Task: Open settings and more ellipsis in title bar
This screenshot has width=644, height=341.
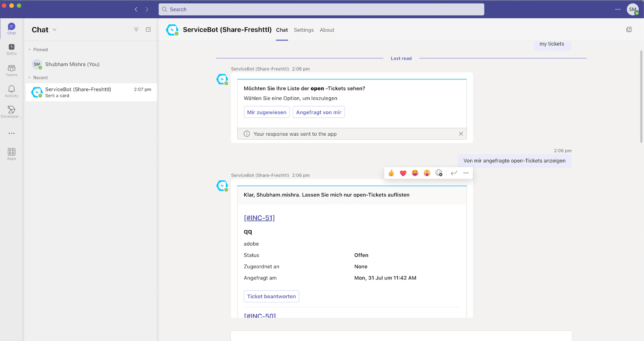Action: coord(618,9)
